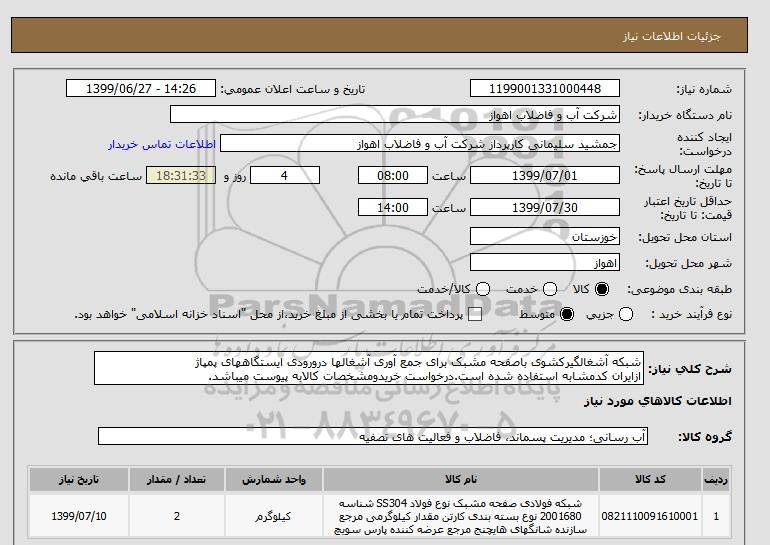This screenshot has width=770, height=545.
Task: Click the کیلوگرم unit cell
Action: click(274, 517)
